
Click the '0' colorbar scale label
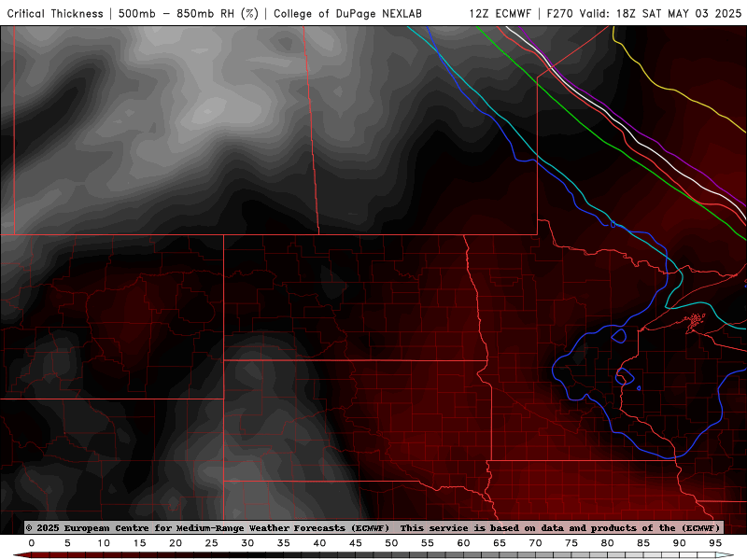32,543
